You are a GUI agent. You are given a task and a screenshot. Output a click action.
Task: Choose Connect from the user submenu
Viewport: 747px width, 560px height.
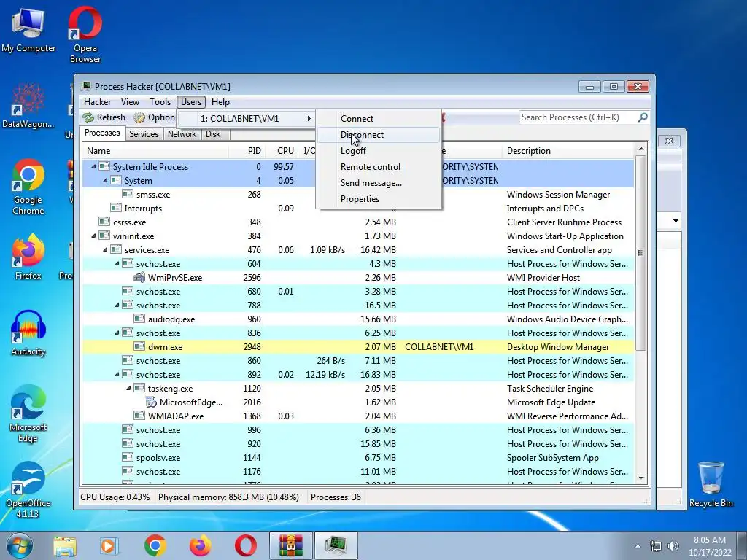[x=379, y=119]
